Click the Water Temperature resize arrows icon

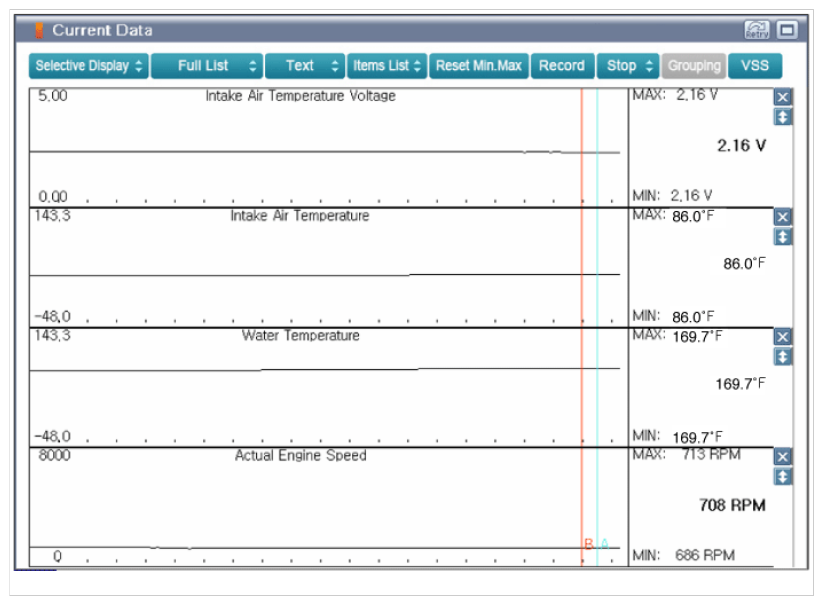pyautogui.click(x=782, y=357)
